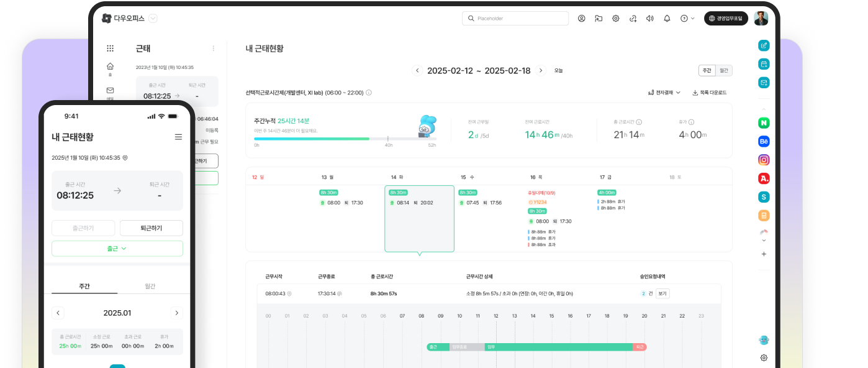Click info icon next to 휴가

click(x=691, y=122)
